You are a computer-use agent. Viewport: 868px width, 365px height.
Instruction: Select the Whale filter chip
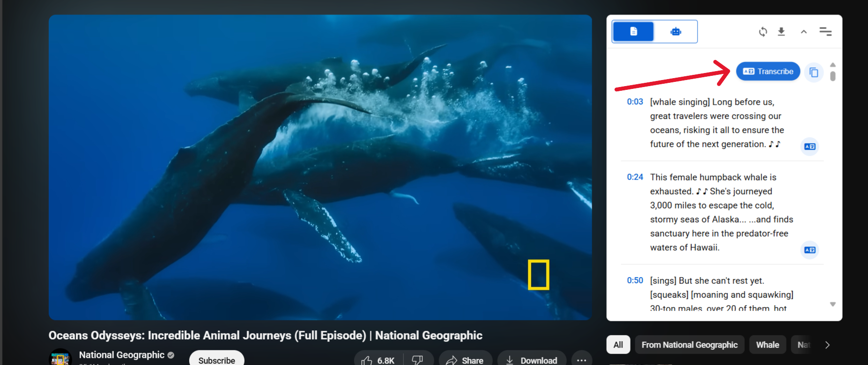[767, 345]
